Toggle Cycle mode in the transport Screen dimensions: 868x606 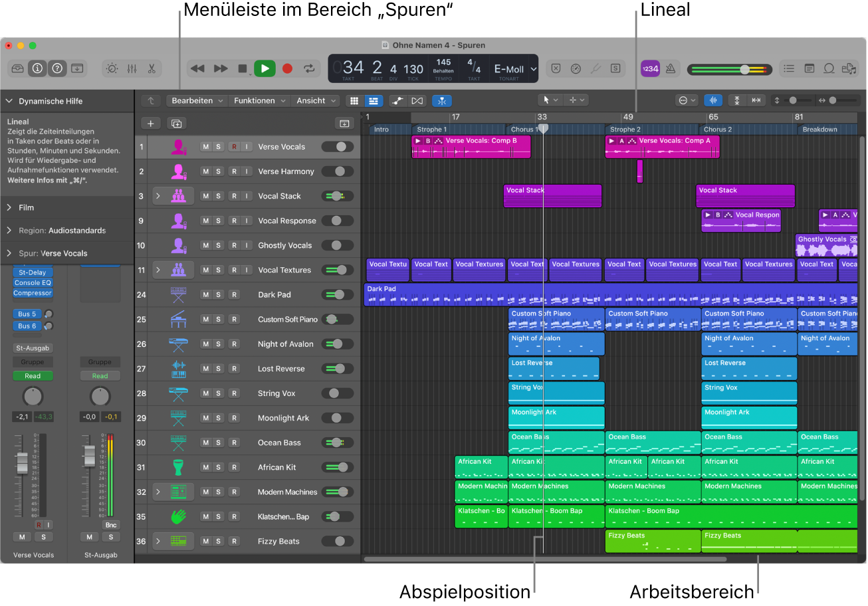click(309, 68)
